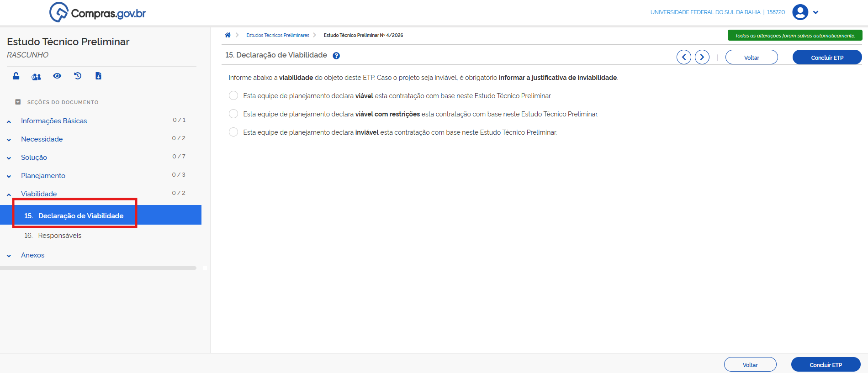Choose the 'inviável' declaration radio option
Screen dimensions: 868x373
click(x=233, y=132)
